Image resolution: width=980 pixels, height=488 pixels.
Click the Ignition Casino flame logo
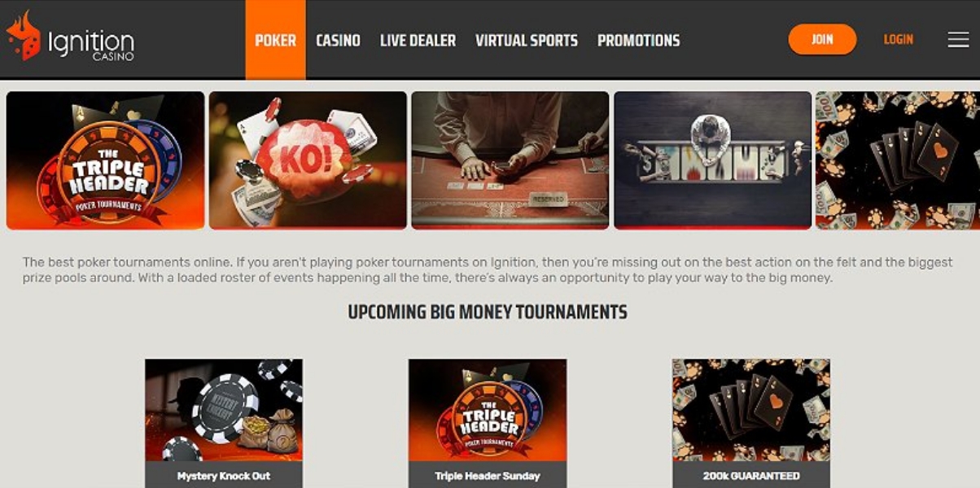pos(23,36)
